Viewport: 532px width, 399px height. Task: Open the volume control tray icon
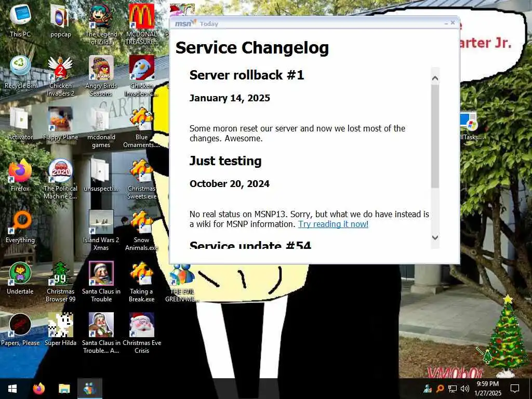(465, 389)
